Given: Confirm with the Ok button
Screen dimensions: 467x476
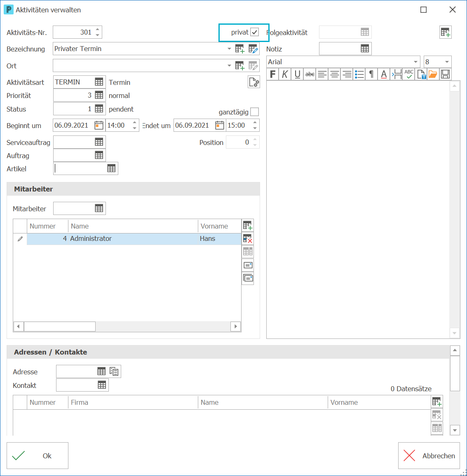Looking at the screenshot, I should (x=38, y=456).
